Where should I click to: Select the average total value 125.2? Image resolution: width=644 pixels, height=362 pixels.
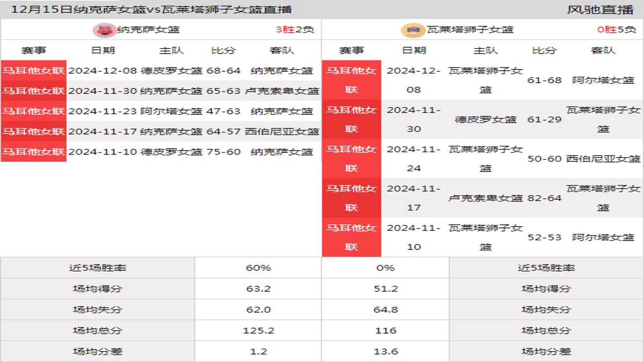(x=258, y=330)
